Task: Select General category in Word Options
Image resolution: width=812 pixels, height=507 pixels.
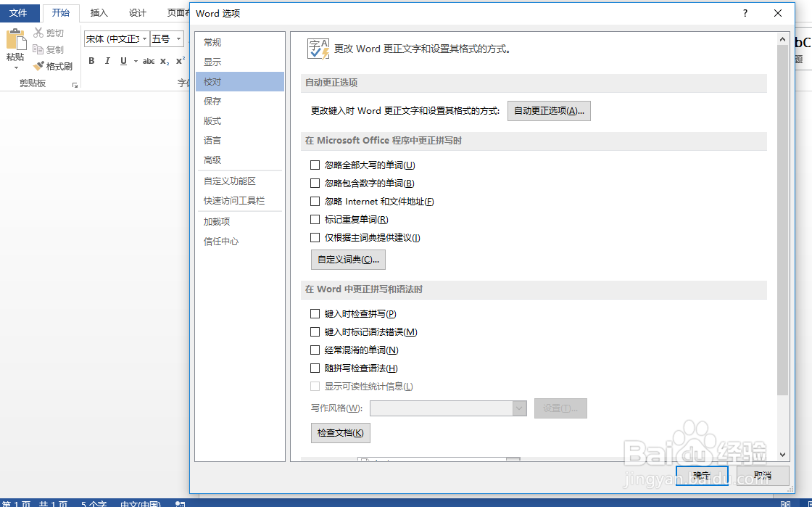Action: tap(240, 43)
